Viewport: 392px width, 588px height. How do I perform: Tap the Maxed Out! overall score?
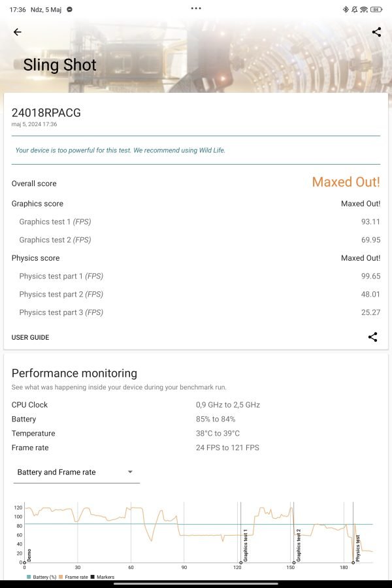tap(346, 182)
